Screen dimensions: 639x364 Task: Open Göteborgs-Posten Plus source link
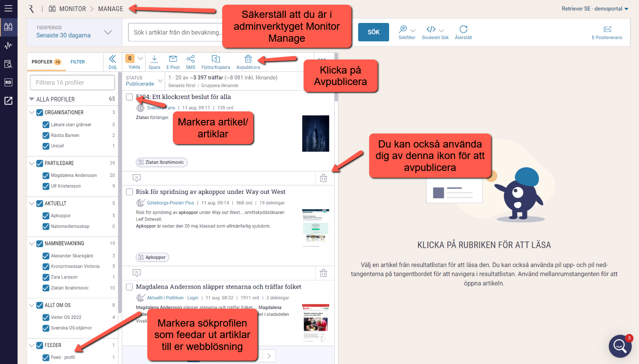point(170,203)
